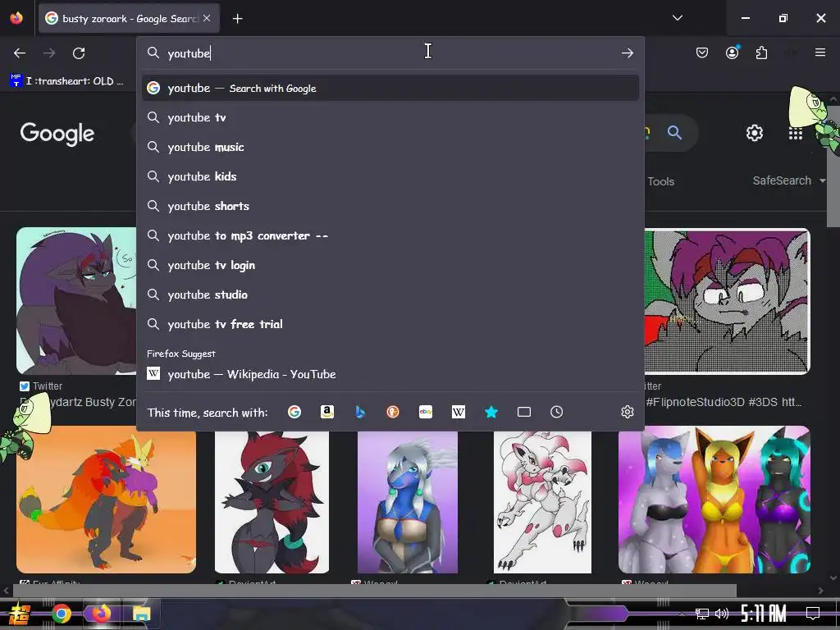
Task: Select youtube tv free trial suggestion
Action: click(x=390, y=324)
